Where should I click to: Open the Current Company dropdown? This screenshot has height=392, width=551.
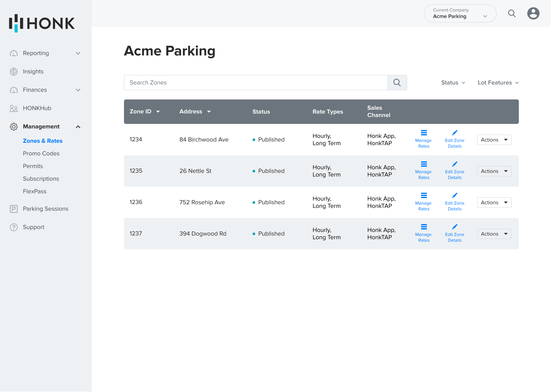(x=460, y=14)
